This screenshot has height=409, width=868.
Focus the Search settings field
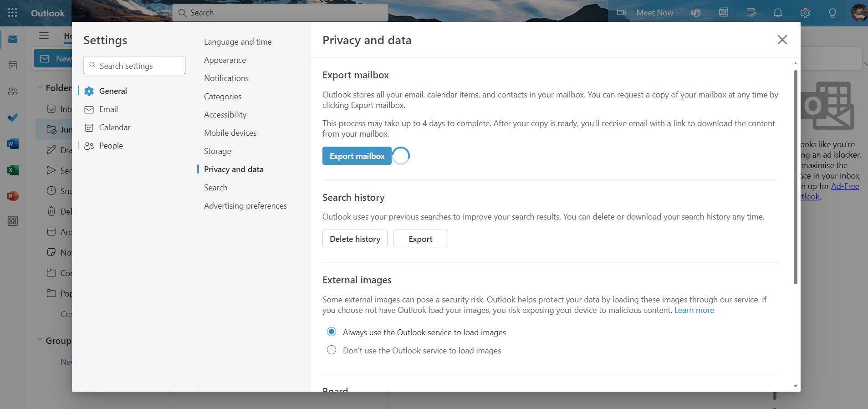(135, 65)
